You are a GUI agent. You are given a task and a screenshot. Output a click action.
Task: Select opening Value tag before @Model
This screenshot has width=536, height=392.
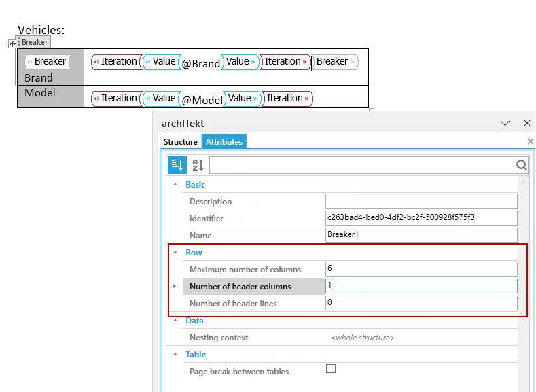(x=161, y=99)
